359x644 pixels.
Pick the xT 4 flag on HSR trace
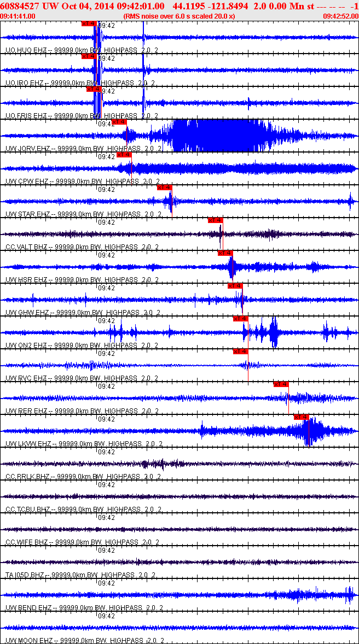(225, 253)
